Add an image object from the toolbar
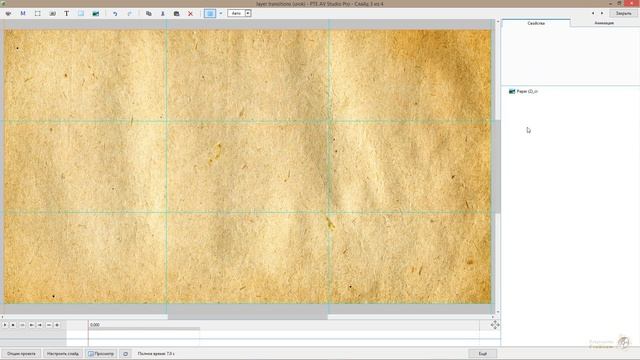 pos(96,13)
